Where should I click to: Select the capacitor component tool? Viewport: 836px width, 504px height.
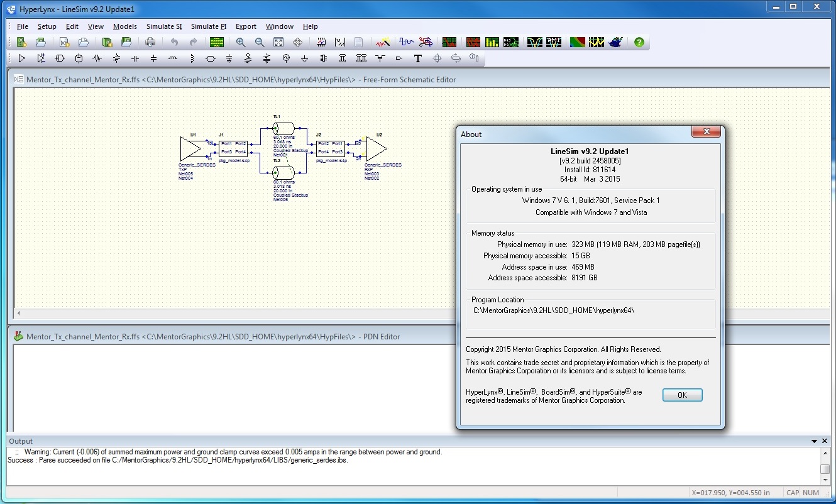pos(135,58)
